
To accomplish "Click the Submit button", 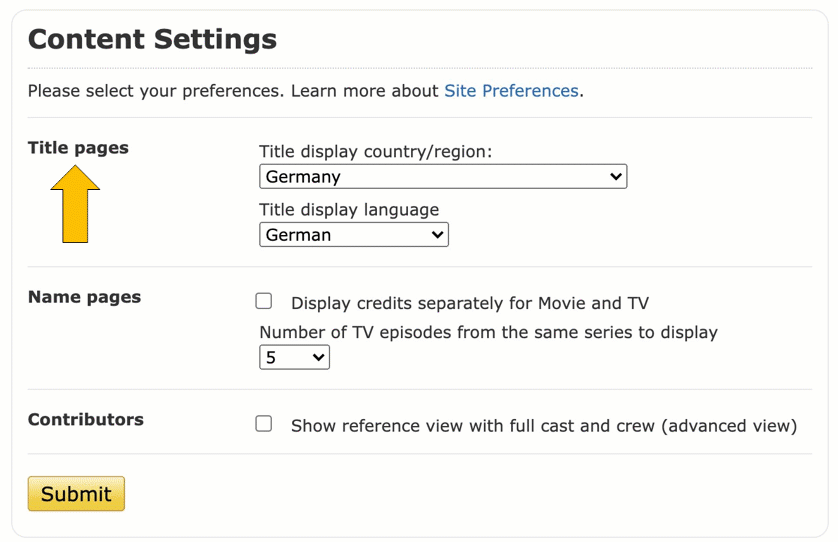I will click(76, 493).
